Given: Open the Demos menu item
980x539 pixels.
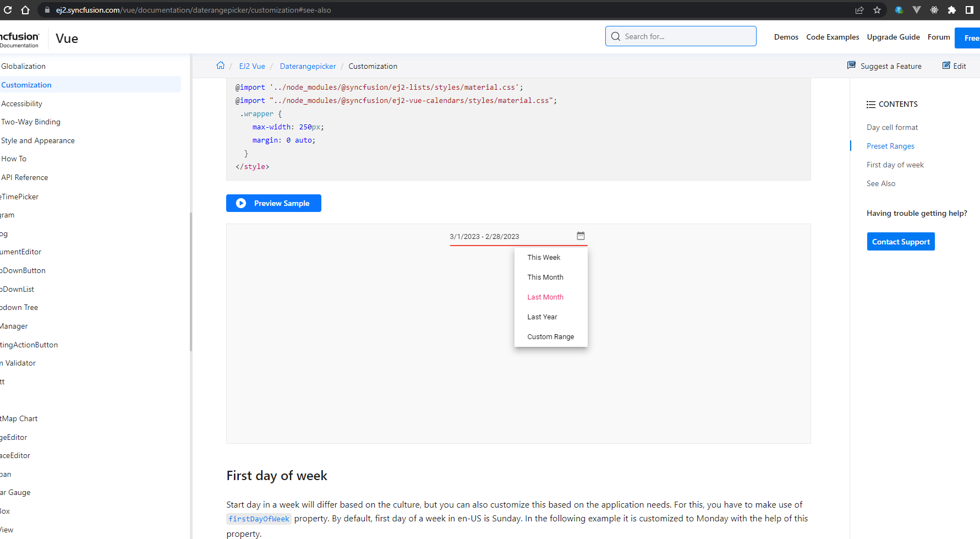Looking at the screenshot, I should coord(786,37).
